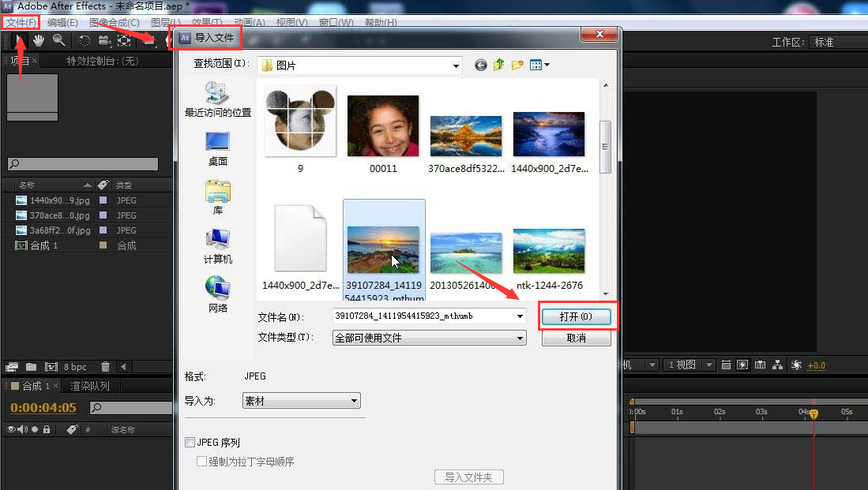Select the Pan Behind anchor tool
This screenshot has height=490, width=868.
124,40
